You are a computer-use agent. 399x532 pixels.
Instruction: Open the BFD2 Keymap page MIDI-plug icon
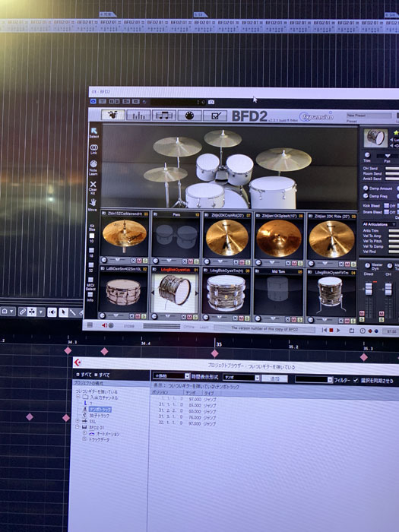(189, 116)
